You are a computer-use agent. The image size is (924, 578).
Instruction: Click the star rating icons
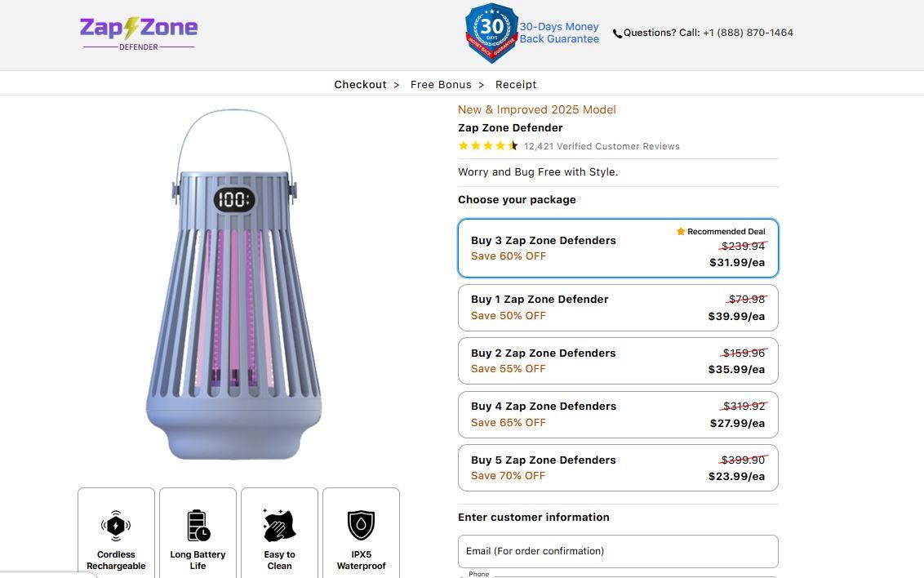point(488,146)
